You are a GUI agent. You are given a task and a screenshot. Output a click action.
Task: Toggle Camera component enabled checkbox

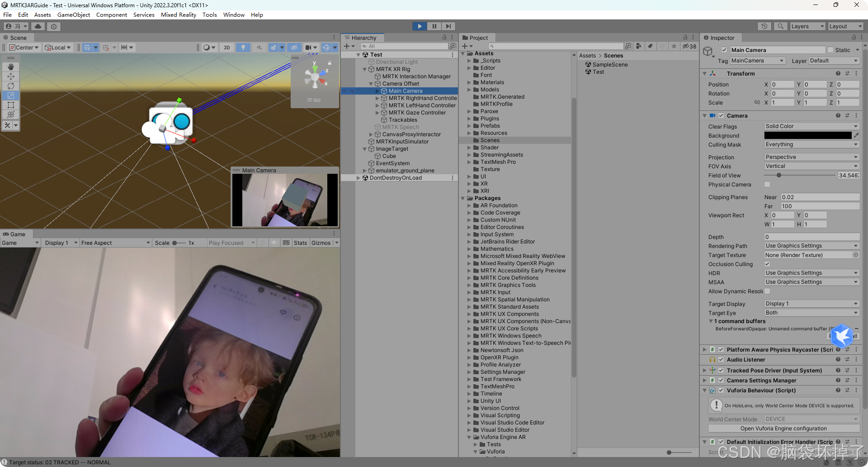(721, 116)
